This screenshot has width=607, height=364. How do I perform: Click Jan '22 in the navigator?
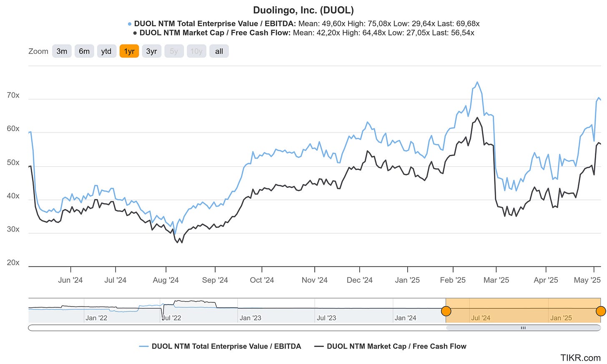[x=96, y=318]
